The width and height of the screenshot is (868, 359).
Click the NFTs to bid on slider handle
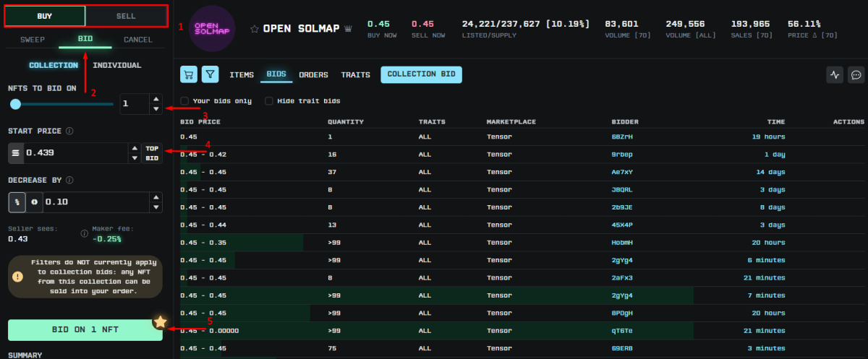[15, 105]
